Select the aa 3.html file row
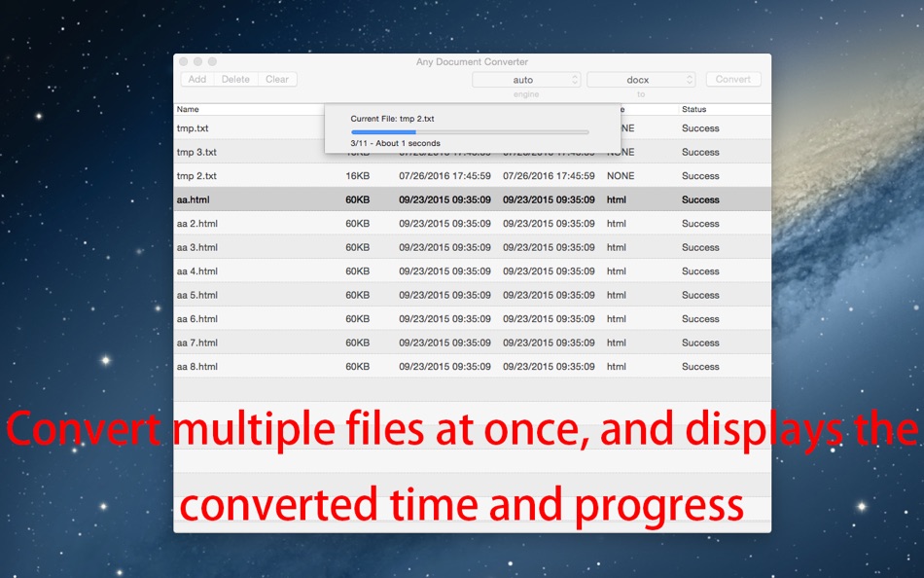The image size is (924, 578). pyautogui.click(x=472, y=247)
